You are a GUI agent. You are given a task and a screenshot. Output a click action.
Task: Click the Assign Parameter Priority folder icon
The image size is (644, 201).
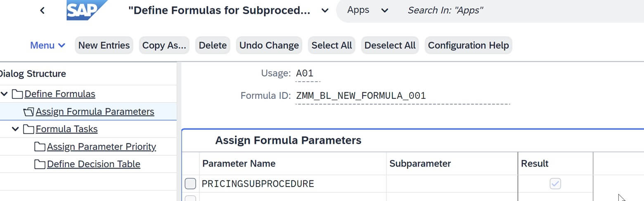pos(40,147)
